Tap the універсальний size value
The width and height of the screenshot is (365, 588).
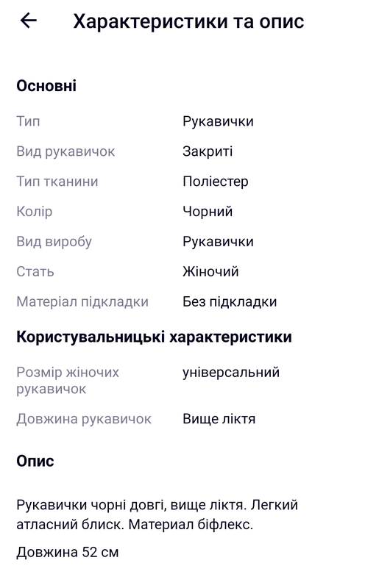[231, 373]
